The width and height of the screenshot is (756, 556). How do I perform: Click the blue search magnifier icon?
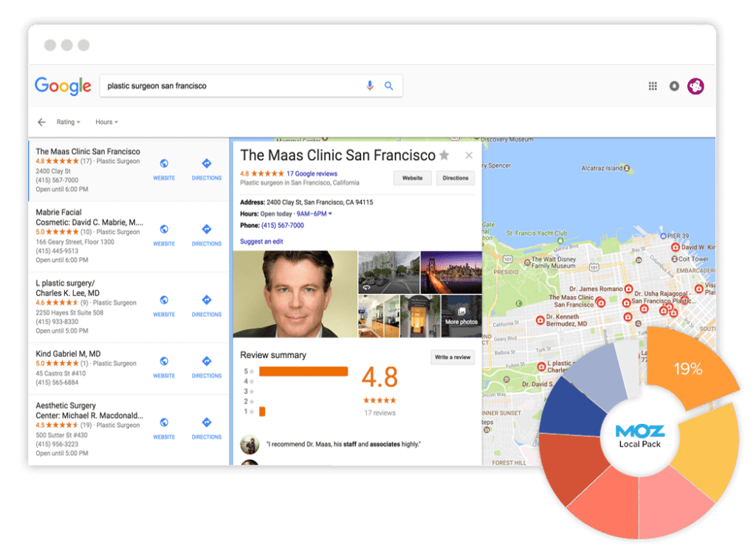tap(388, 86)
